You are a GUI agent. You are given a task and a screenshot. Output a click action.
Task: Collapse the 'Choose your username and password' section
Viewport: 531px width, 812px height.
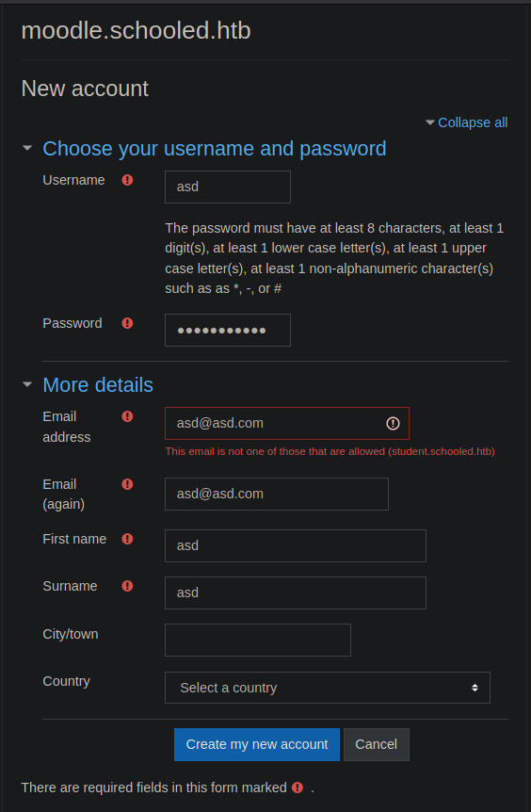pos(215,149)
